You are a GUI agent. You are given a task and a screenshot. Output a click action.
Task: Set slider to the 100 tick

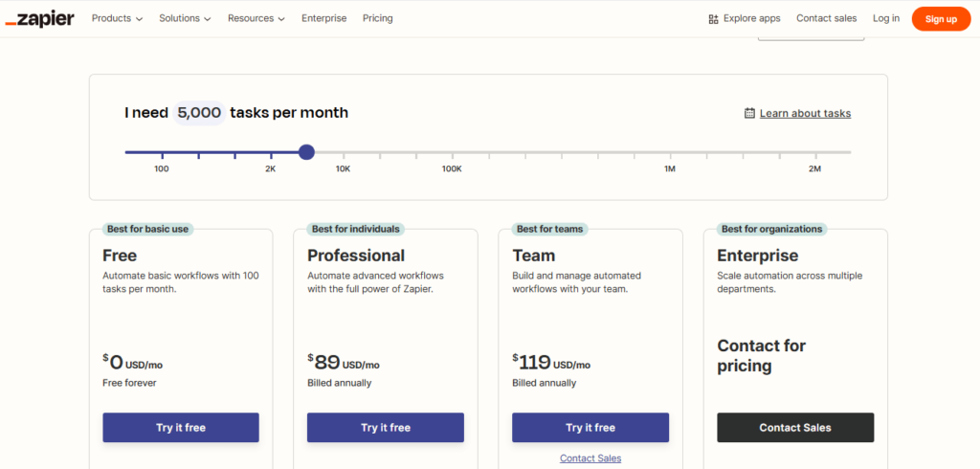coord(162,154)
